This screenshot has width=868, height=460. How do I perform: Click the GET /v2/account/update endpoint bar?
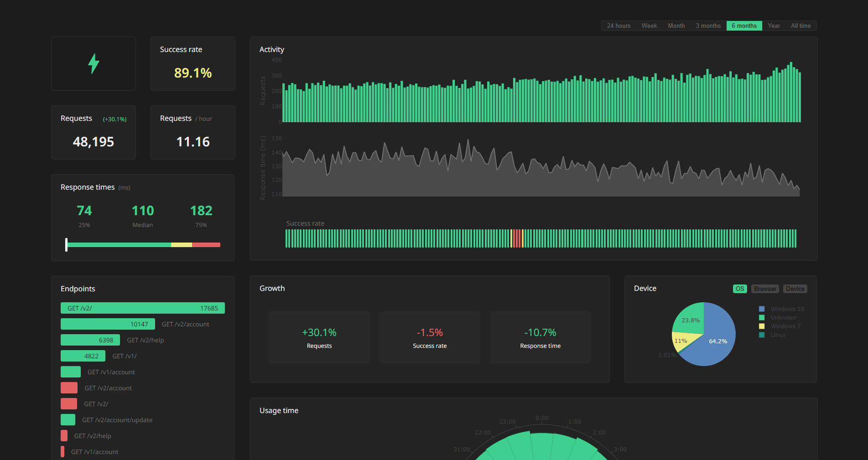[68, 420]
